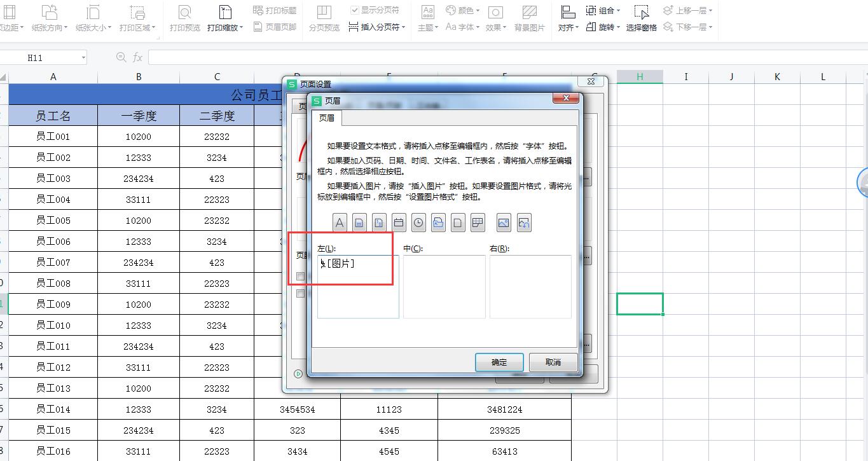This screenshot has width=868, height=461.
Task: Click the zoom magnifier icon beside fx
Action: pyautogui.click(x=121, y=57)
